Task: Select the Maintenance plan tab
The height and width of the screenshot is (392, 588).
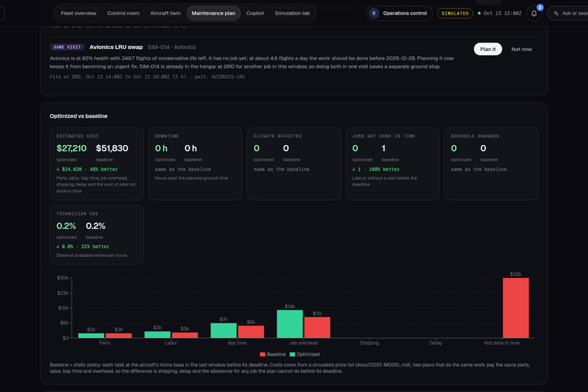Action: [x=213, y=13]
